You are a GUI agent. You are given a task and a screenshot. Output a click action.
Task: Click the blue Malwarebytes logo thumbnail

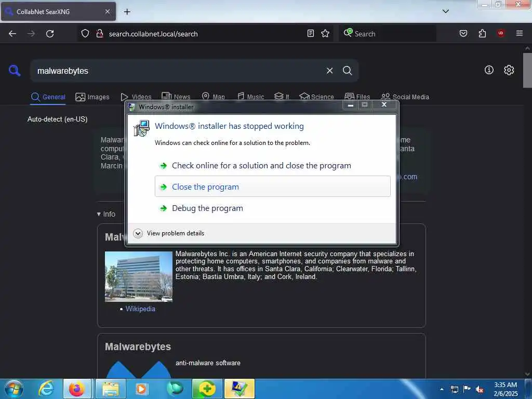[x=138, y=369]
